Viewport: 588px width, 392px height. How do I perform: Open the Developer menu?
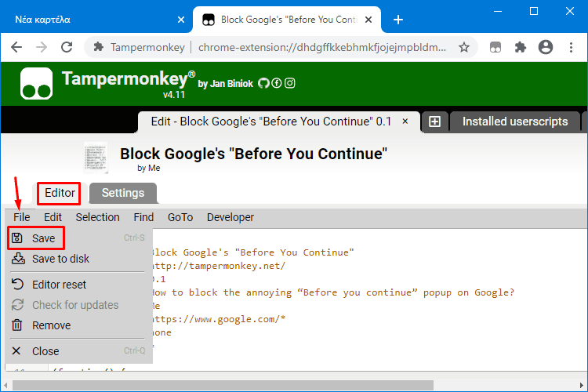click(x=230, y=217)
